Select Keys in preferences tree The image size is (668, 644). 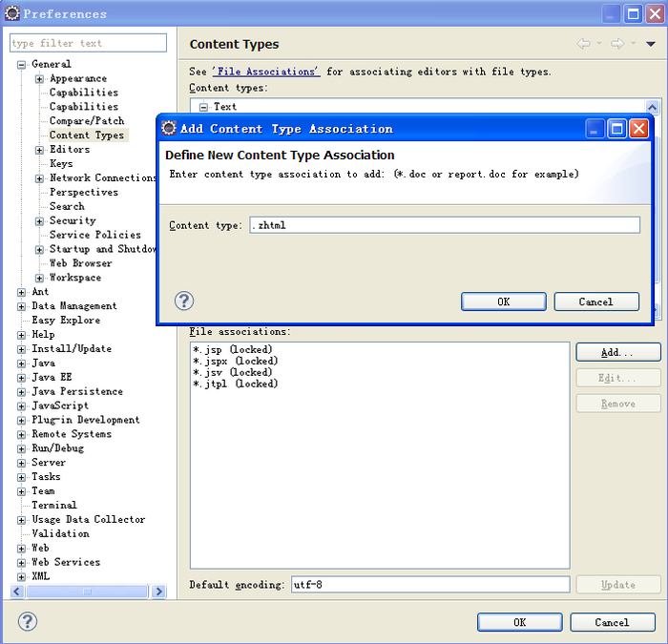tap(61, 164)
